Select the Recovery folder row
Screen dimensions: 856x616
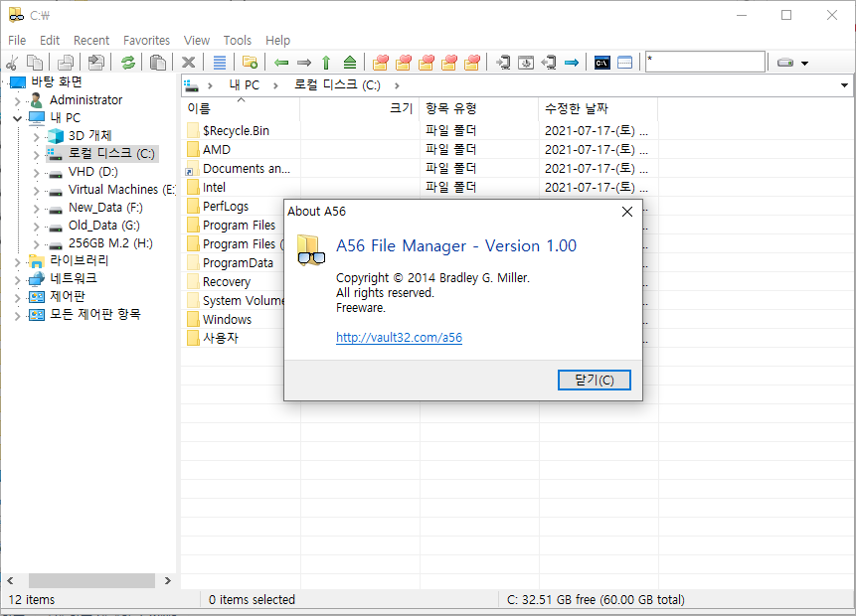(x=227, y=281)
